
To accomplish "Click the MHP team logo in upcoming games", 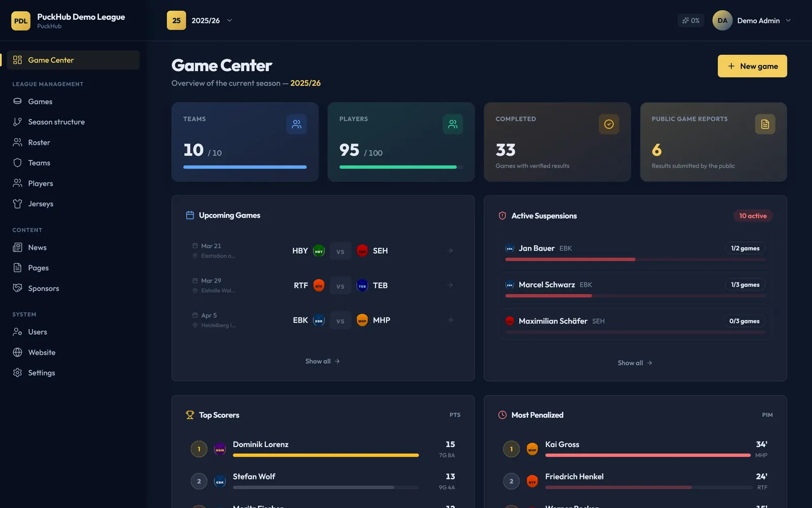I will (x=362, y=320).
